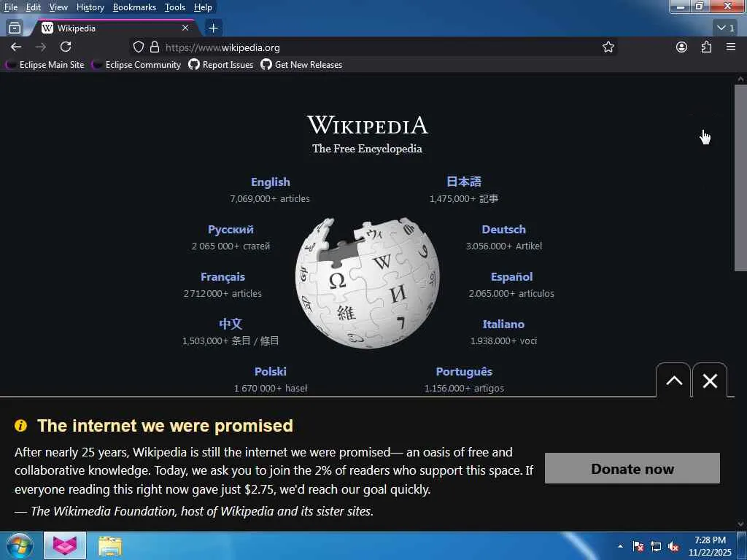
Task: Click the WIKIPEDIA wordmark heading
Action: pos(368,125)
